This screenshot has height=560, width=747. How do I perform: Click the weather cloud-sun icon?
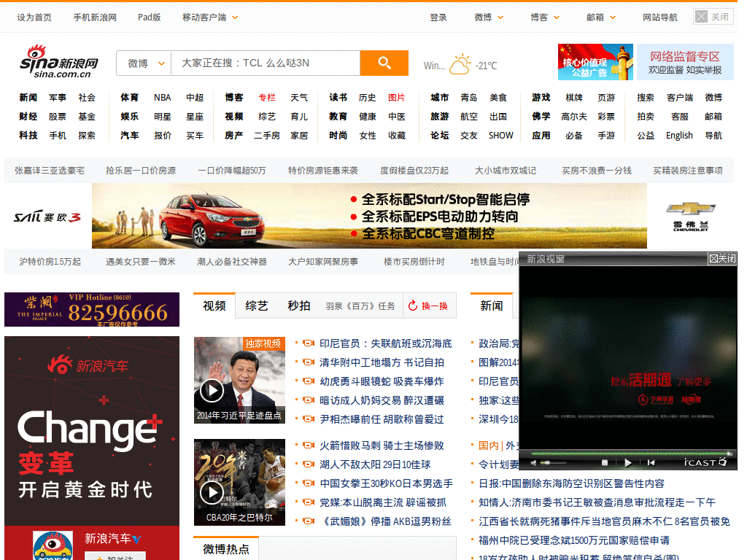coord(460,65)
